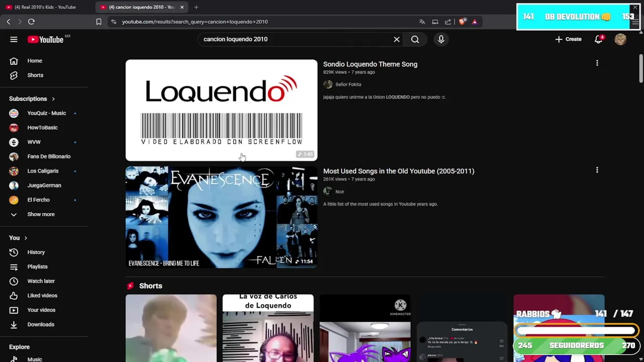This screenshot has height=362, width=644.
Task: Click the Create button
Action: point(568,39)
